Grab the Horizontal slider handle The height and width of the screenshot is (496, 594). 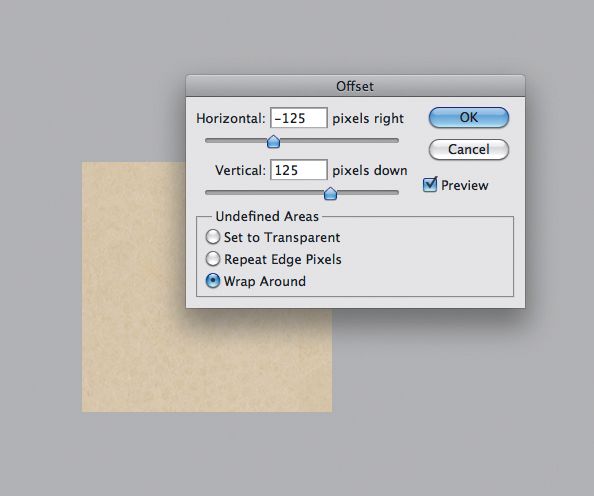tap(273, 141)
